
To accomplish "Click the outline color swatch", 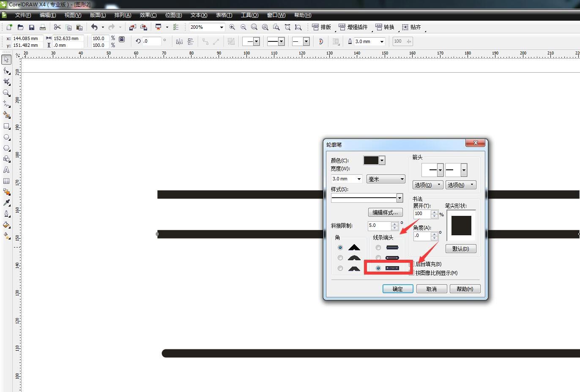I will pyautogui.click(x=371, y=161).
